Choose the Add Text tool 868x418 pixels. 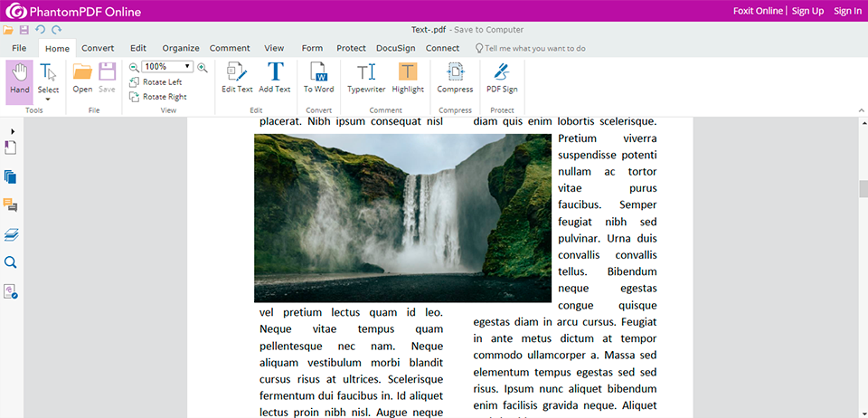click(x=274, y=78)
